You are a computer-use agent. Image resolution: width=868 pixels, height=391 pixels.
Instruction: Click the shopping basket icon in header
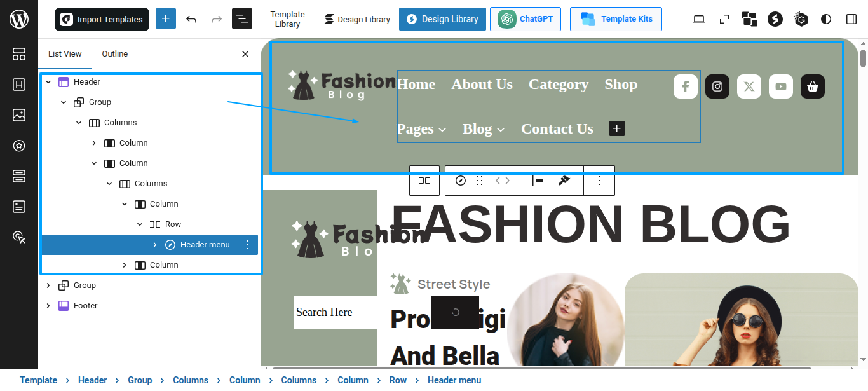click(x=813, y=86)
